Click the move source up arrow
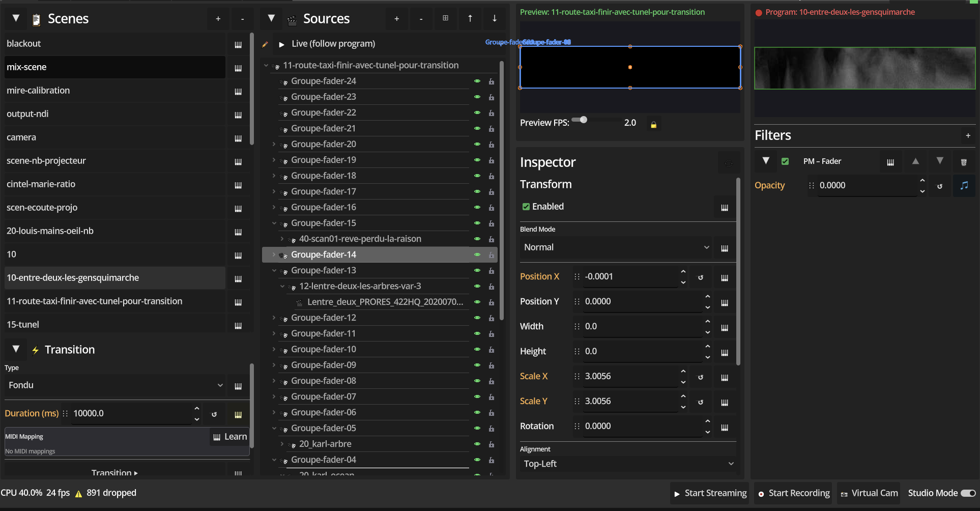 click(470, 19)
